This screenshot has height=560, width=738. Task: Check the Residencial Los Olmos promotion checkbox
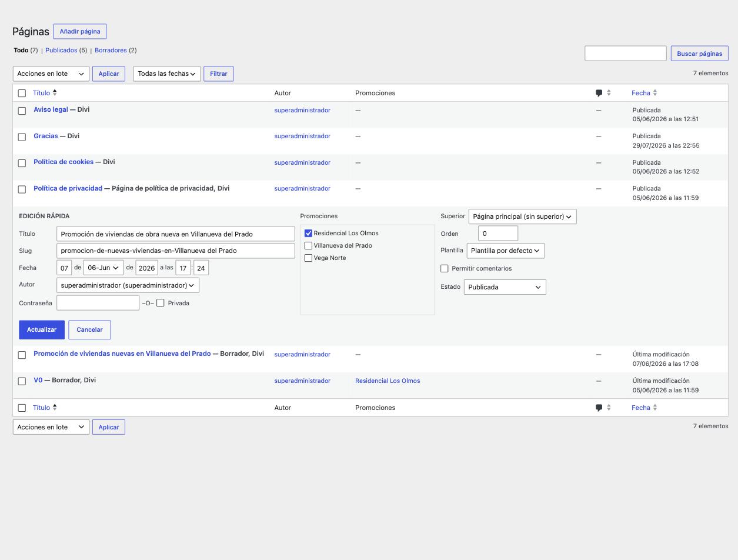[308, 234]
